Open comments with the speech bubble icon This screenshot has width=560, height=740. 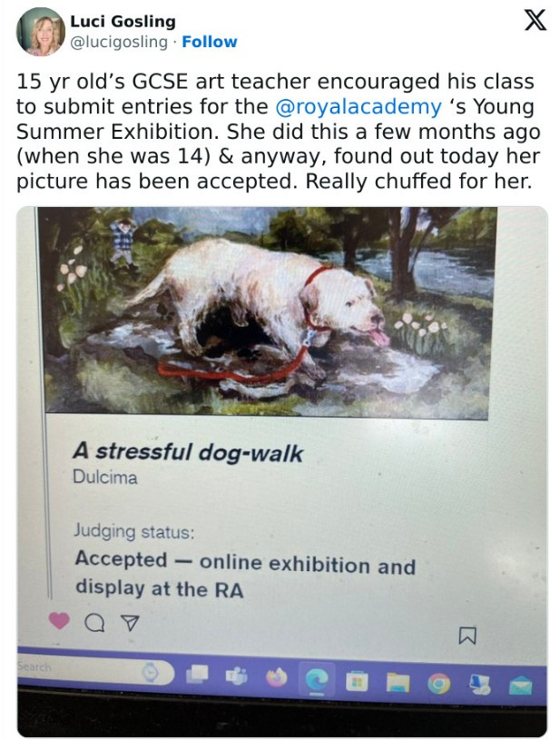tap(93, 622)
